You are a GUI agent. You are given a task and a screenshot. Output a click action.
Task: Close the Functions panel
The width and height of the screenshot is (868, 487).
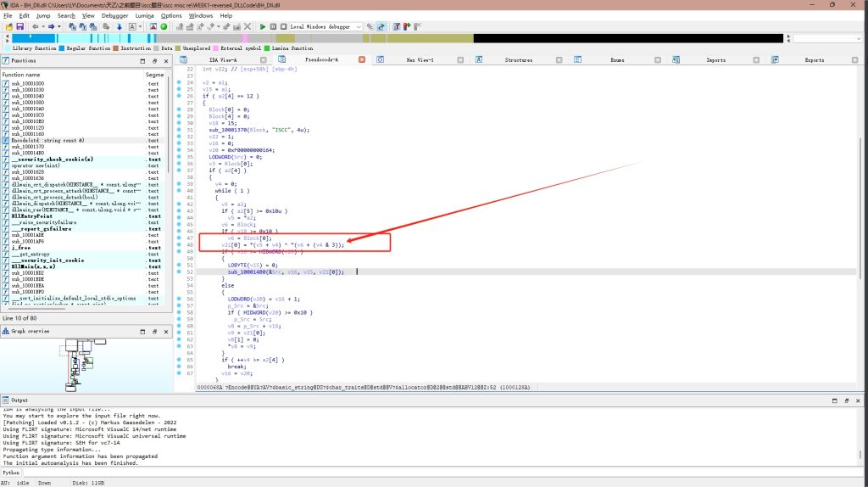tap(166, 61)
